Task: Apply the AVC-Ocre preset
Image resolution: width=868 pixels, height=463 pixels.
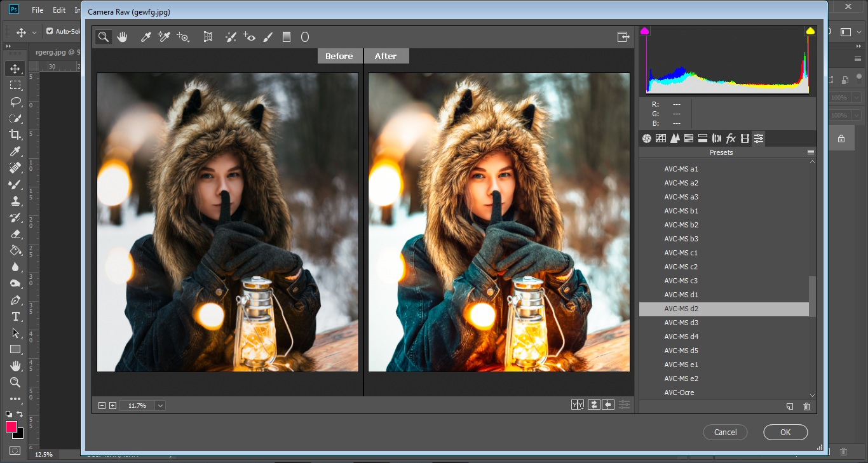Action: coord(724,393)
